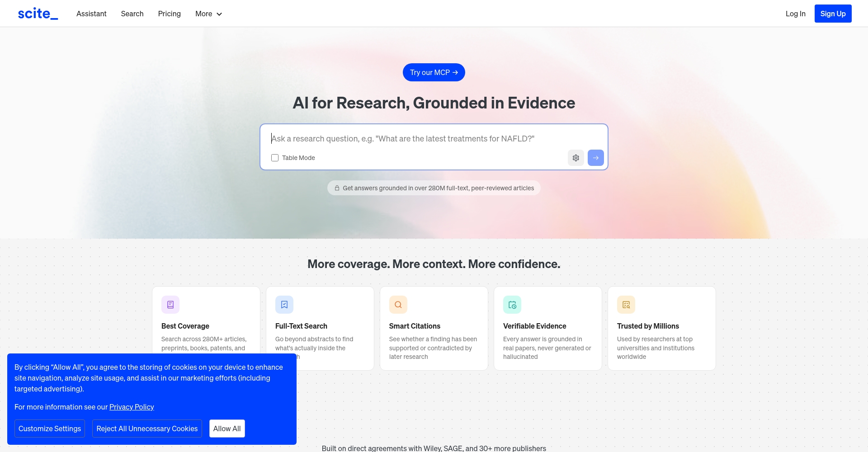Viewport: 868px width, 452px height.
Task: Open the Pricing page
Action: point(169,14)
